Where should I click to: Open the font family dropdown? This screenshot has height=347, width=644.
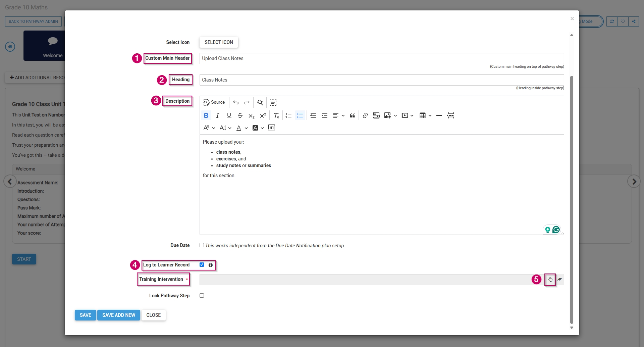pos(209,128)
